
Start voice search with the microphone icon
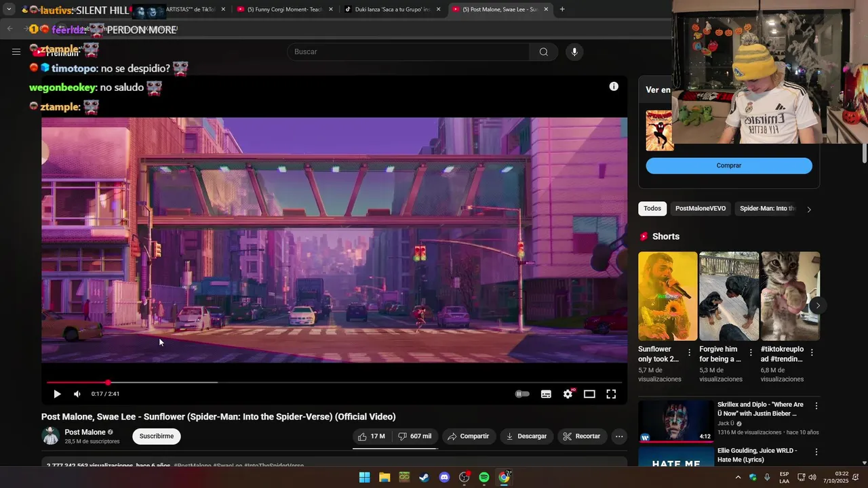[574, 52]
